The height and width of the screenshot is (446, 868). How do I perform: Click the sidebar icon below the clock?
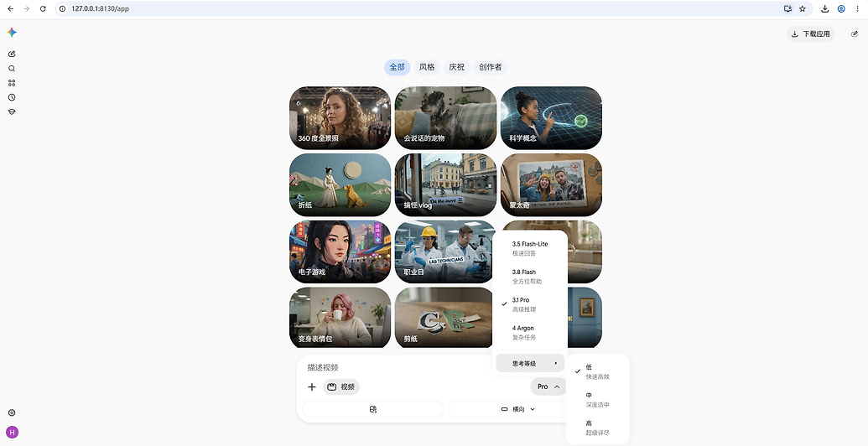tap(12, 111)
